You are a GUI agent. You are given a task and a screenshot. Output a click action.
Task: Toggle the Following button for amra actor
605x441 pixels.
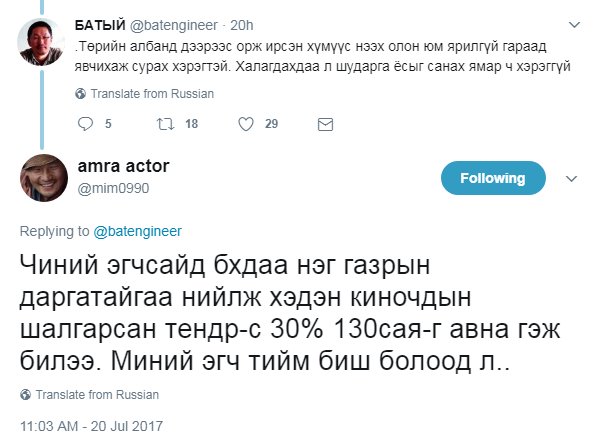pyautogui.click(x=493, y=178)
